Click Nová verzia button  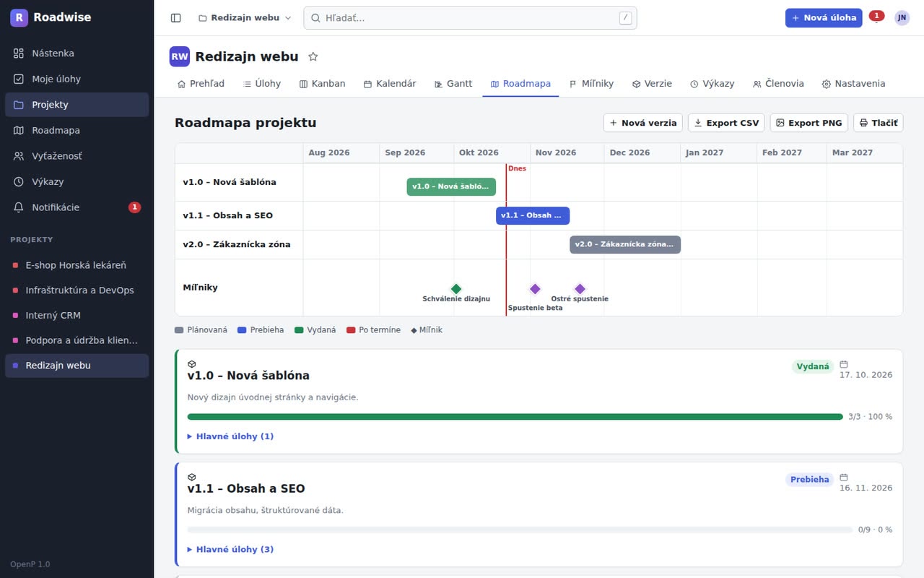click(x=642, y=123)
